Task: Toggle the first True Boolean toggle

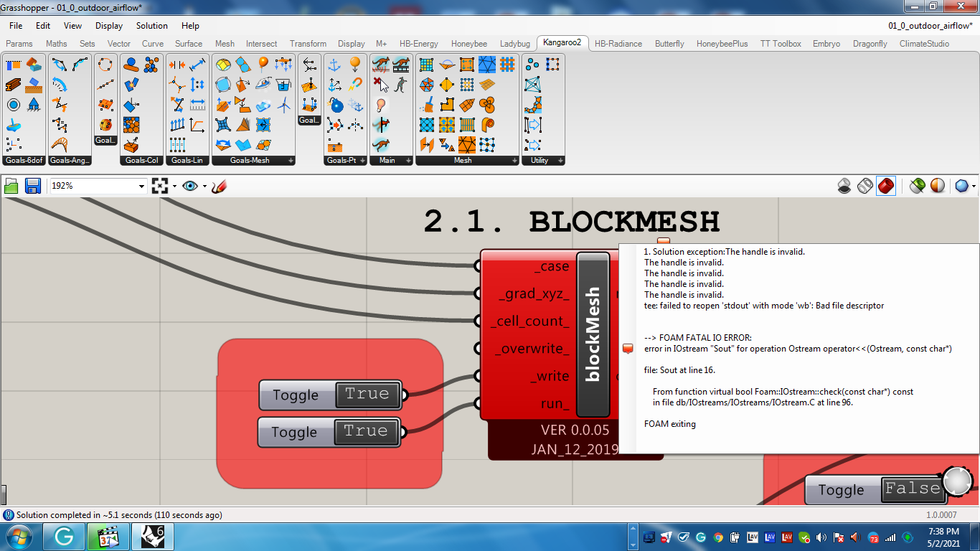Action: tap(330, 395)
